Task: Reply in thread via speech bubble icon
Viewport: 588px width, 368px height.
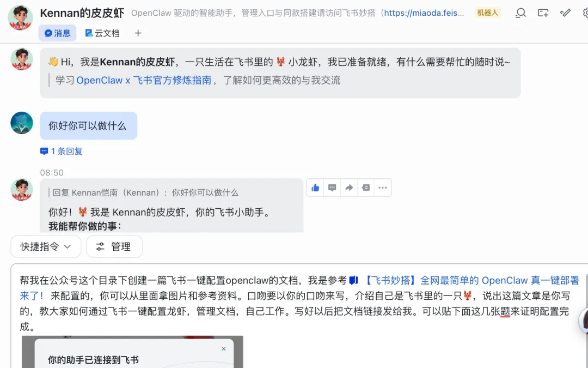Action: click(x=332, y=188)
